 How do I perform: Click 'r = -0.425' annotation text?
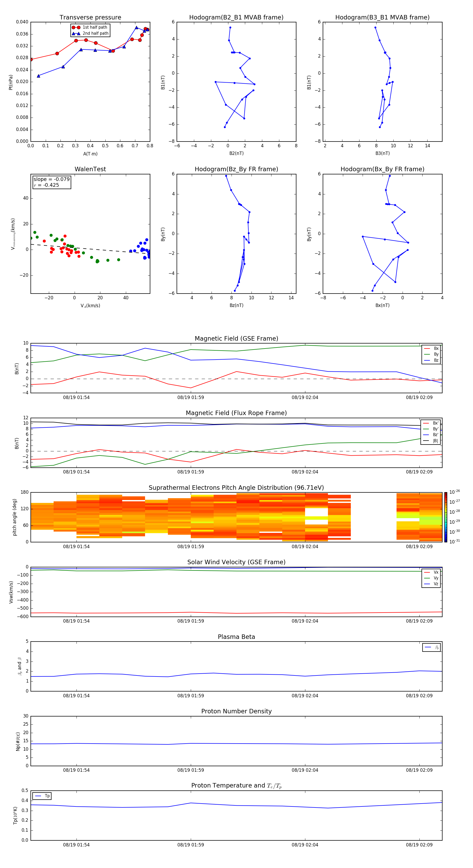(x=47, y=185)
